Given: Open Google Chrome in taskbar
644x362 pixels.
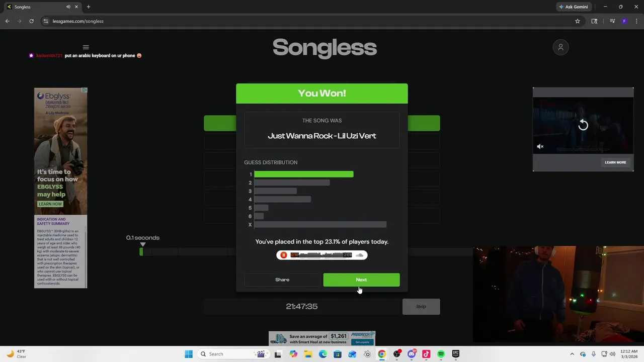Looking at the screenshot, I should pos(382,354).
